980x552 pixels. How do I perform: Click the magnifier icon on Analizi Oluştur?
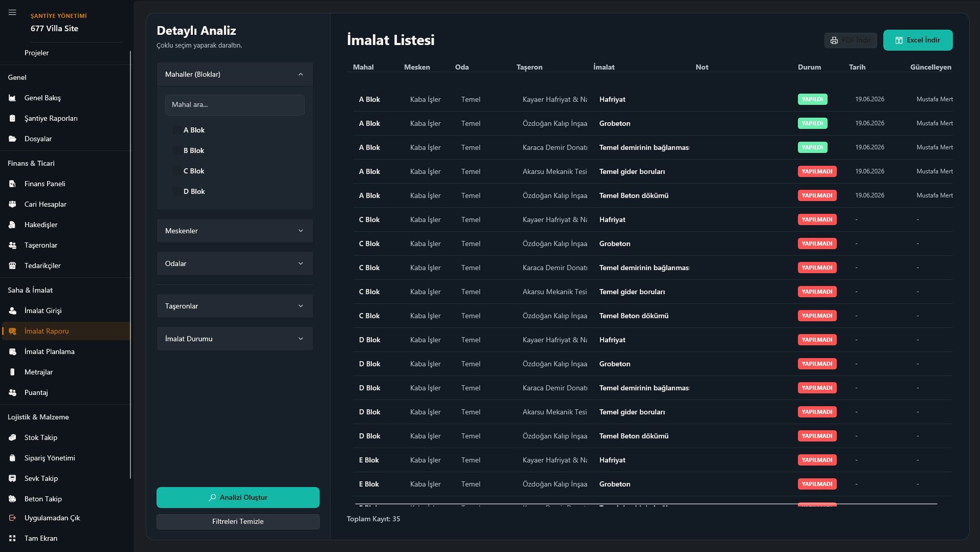point(212,497)
